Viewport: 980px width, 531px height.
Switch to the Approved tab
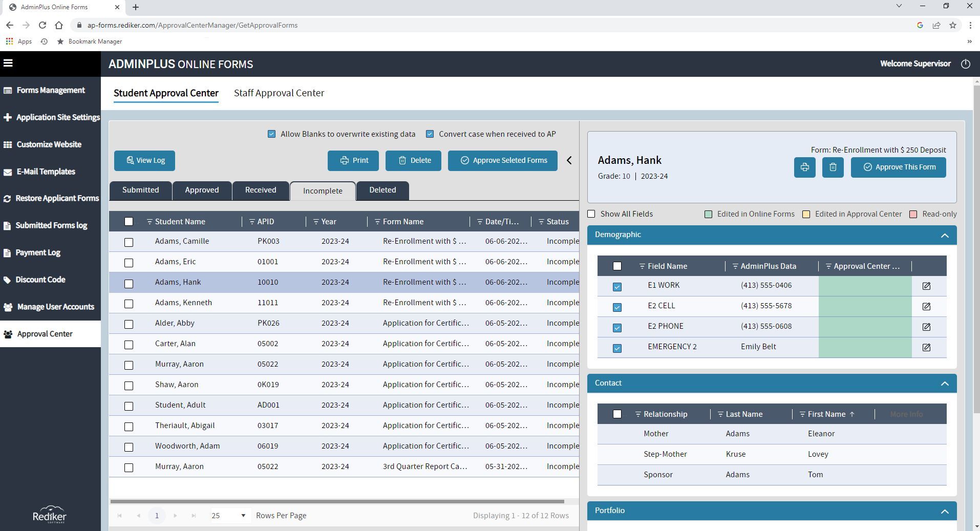[202, 190]
